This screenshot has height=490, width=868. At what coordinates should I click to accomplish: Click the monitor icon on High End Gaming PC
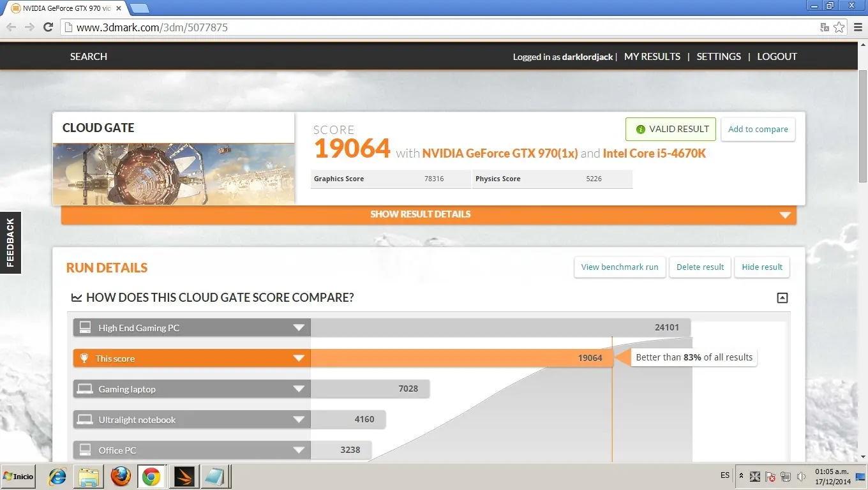click(85, 327)
